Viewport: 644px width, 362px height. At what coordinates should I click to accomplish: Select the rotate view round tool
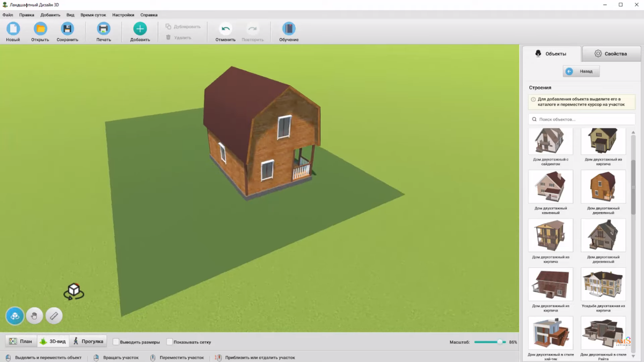pos(15,316)
